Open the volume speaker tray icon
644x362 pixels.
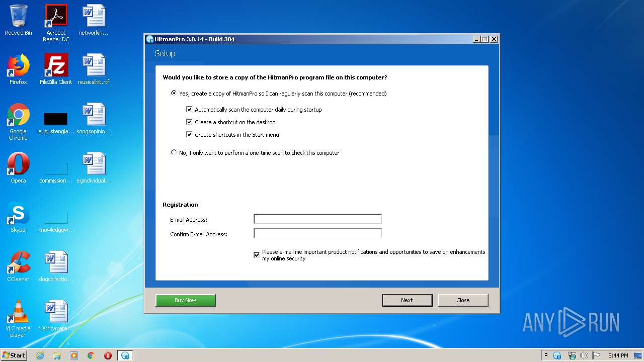click(x=584, y=355)
